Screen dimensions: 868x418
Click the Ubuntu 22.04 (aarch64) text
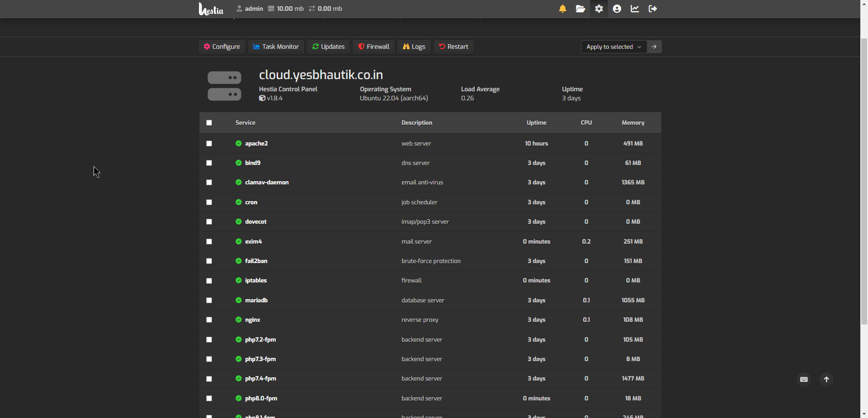pyautogui.click(x=394, y=98)
